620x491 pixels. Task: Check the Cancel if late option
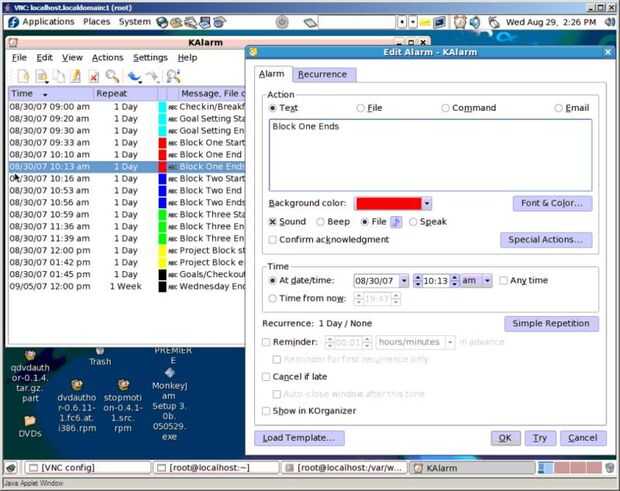click(266, 377)
